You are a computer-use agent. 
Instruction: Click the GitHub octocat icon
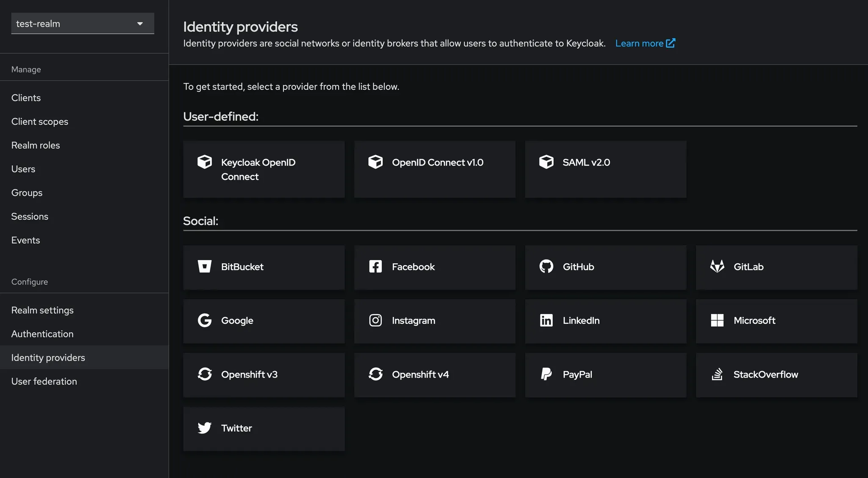[546, 267]
